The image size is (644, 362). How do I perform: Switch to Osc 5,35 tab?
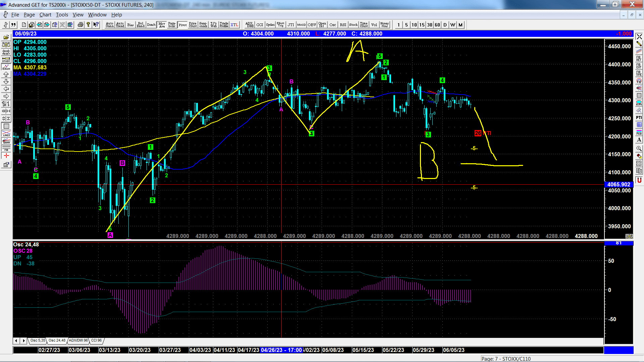[37, 340]
